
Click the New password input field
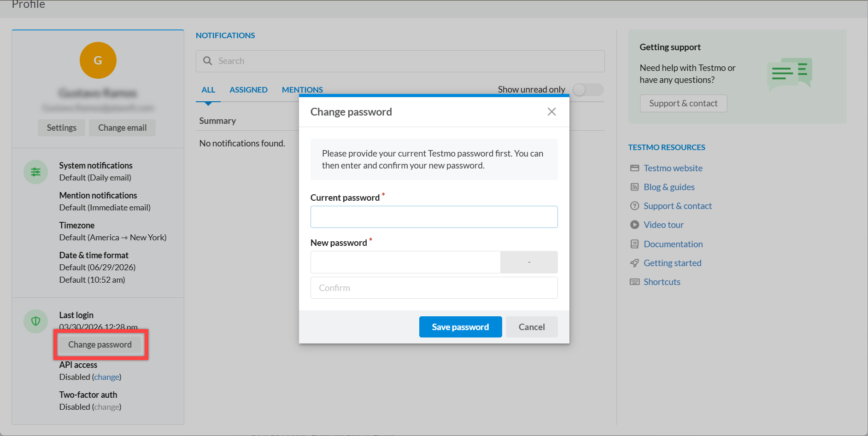coord(405,262)
